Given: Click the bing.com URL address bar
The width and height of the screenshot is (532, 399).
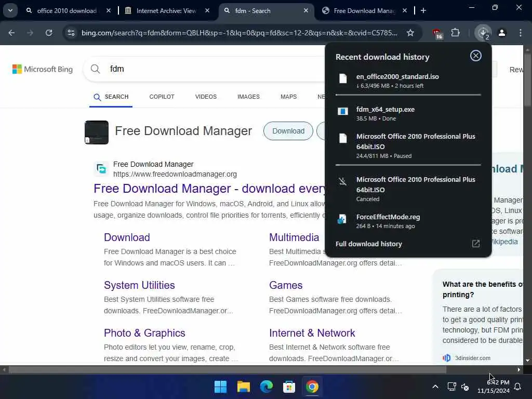Looking at the screenshot, I should tap(239, 33).
